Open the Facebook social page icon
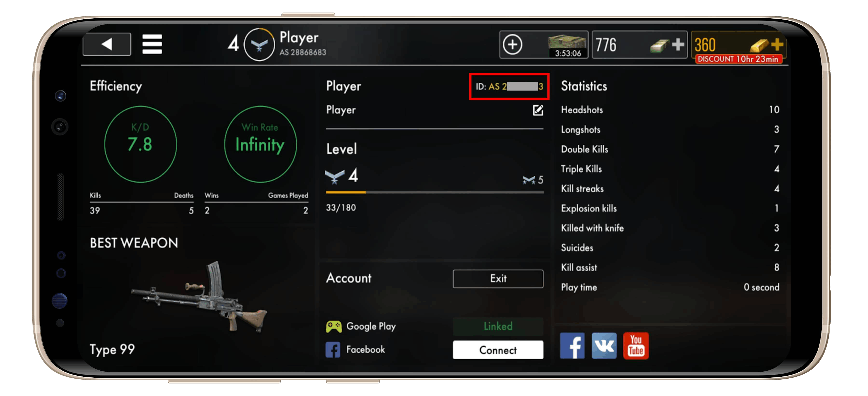Image resolution: width=868 pixels, height=396 pixels. pyautogui.click(x=572, y=346)
